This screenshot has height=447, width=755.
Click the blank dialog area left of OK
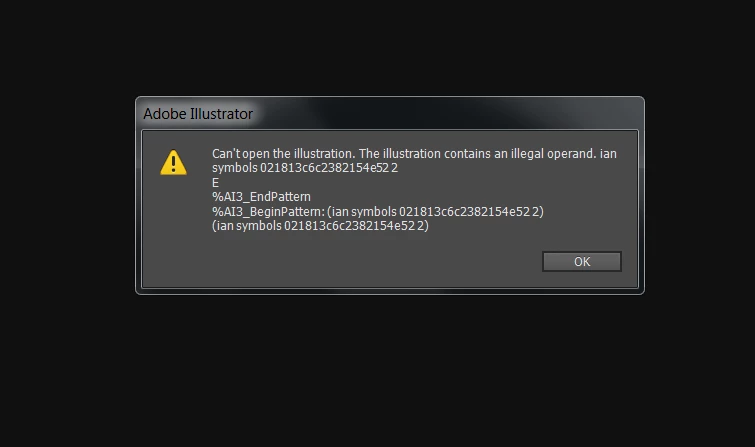tap(342, 262)
